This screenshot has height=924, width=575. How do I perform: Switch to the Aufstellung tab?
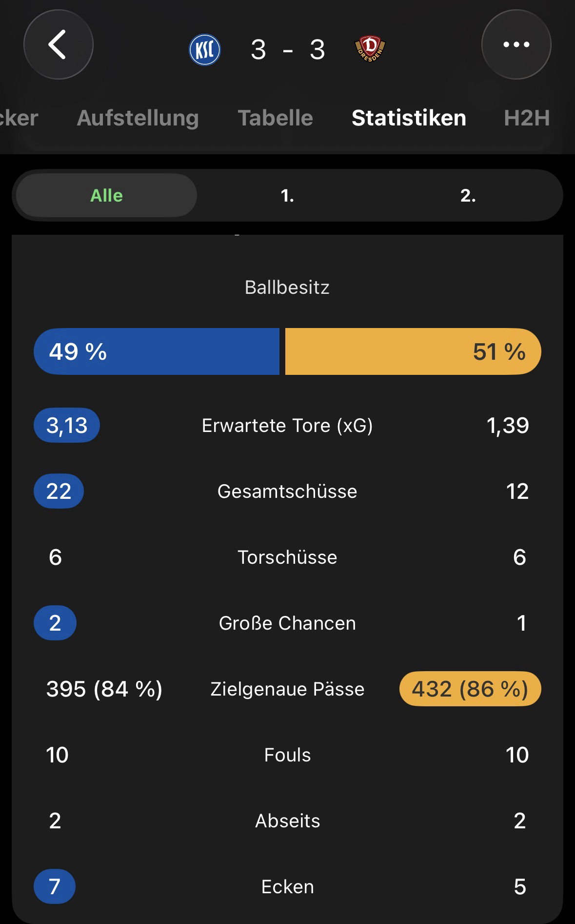(x=138, y=118)
